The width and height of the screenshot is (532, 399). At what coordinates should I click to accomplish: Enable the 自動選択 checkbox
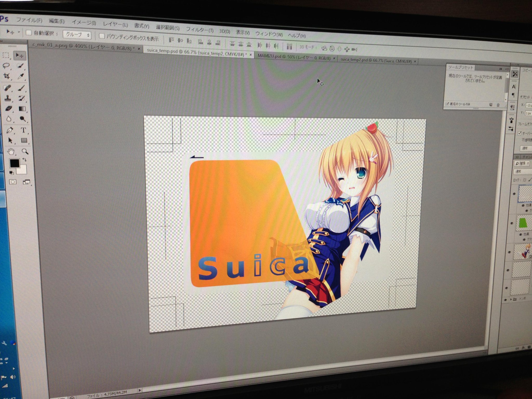click(29, 32)
